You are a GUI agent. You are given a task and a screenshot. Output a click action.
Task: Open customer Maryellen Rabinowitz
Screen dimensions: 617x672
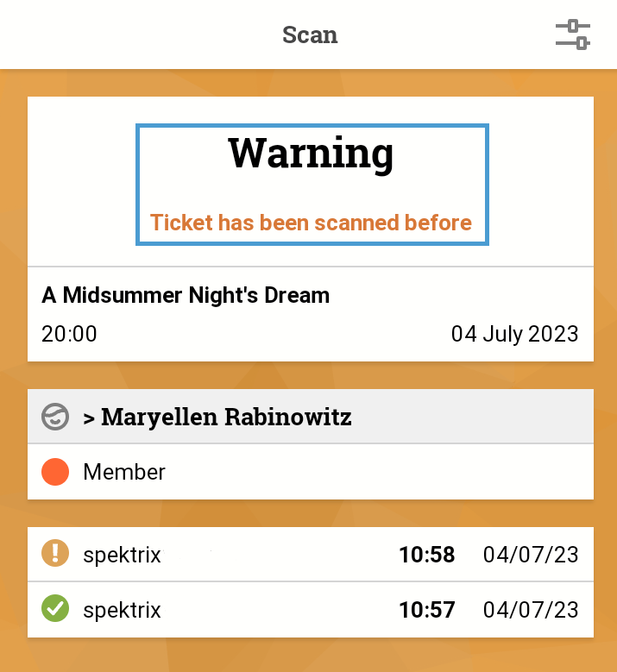(226, 418)
